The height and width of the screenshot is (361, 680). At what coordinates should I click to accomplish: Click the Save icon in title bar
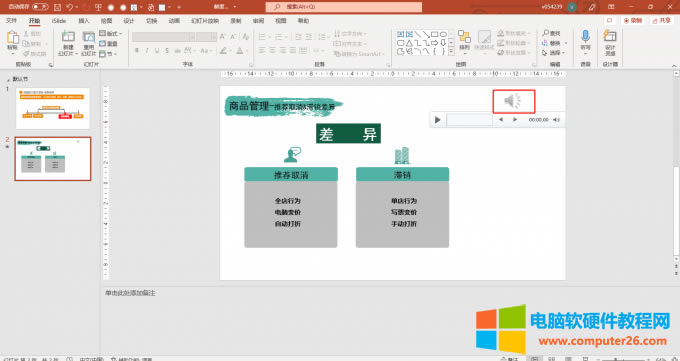(57, 7)
